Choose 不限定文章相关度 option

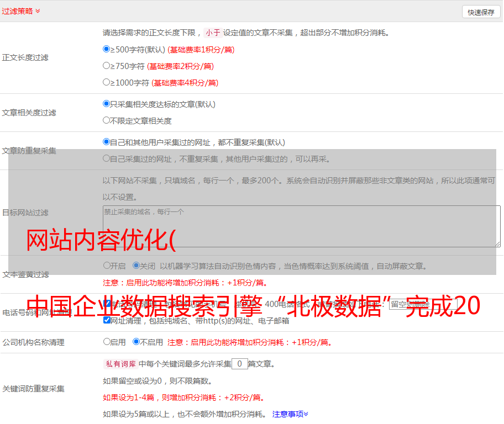click(107, 120)
